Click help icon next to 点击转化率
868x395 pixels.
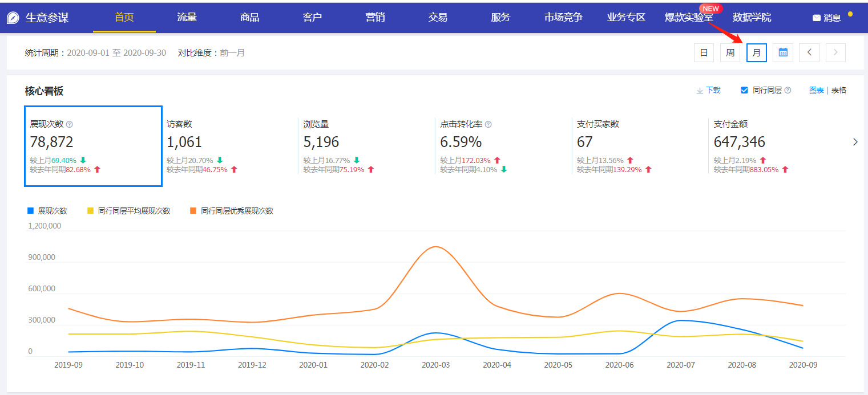(x=488, y=124)
